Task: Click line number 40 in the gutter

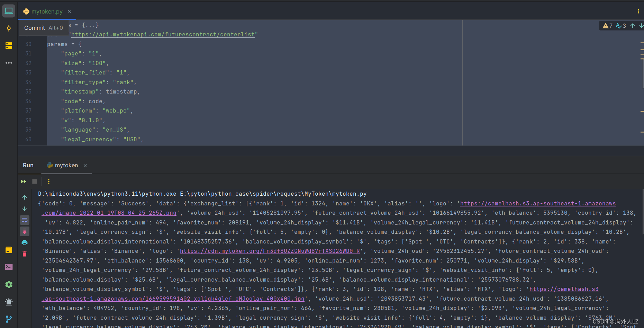Action: (28, 139)
